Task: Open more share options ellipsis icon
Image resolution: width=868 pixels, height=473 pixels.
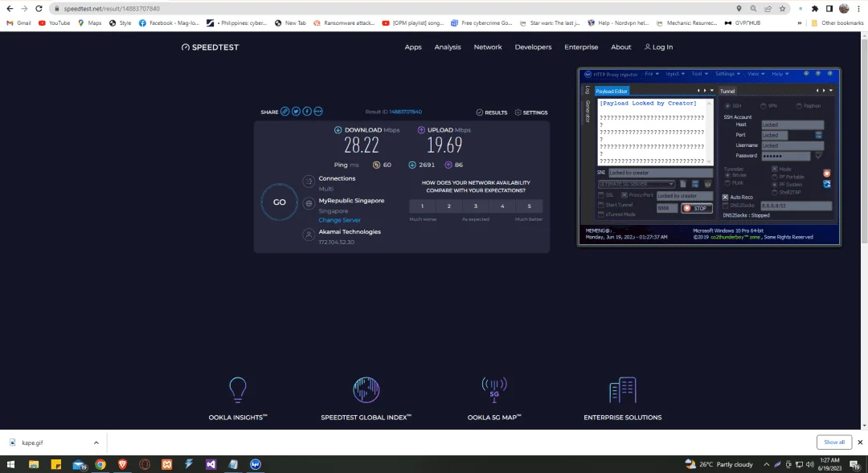Action: click(317, 111)
